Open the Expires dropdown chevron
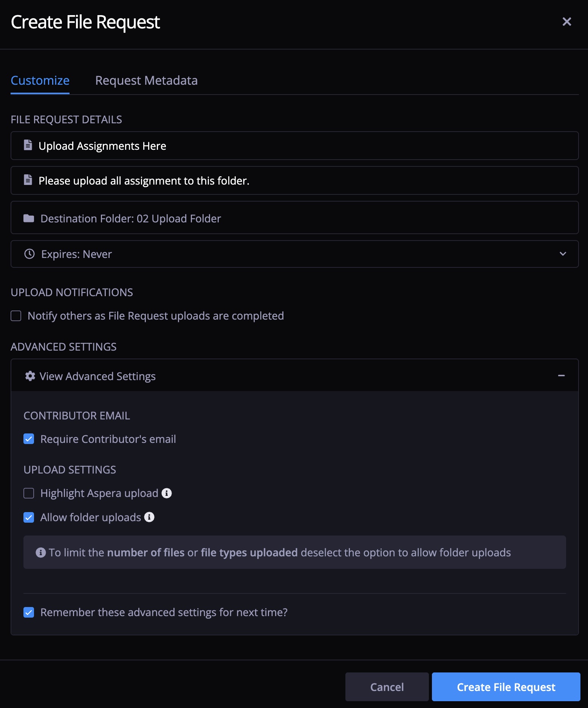The height and width of the screenshot is (708, 588). pyautogui.click(x=563, y=254)
